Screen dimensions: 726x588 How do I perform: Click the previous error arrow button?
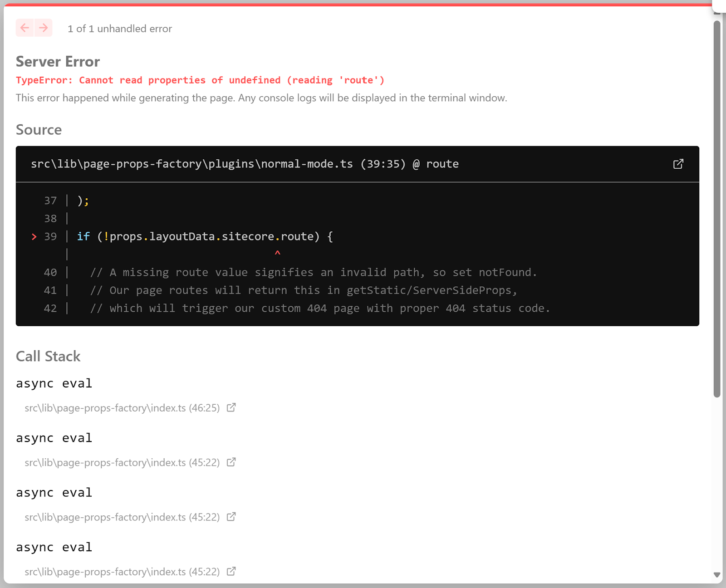point(25,28)
